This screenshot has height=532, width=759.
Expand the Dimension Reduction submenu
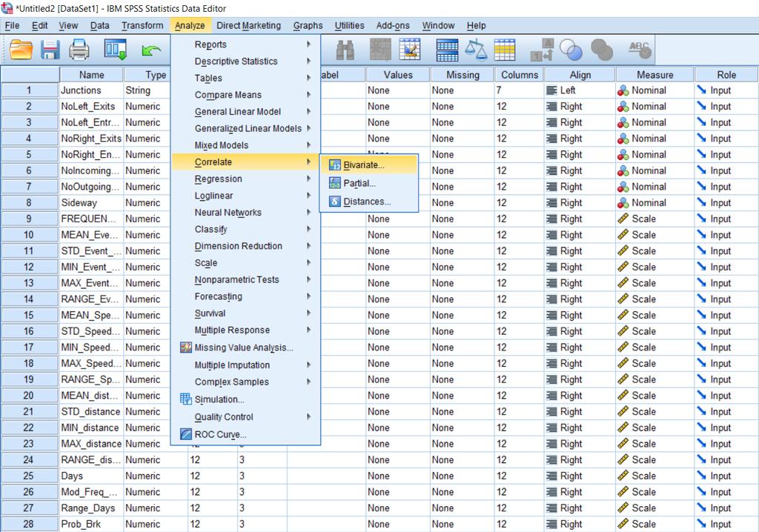[245, 246]
